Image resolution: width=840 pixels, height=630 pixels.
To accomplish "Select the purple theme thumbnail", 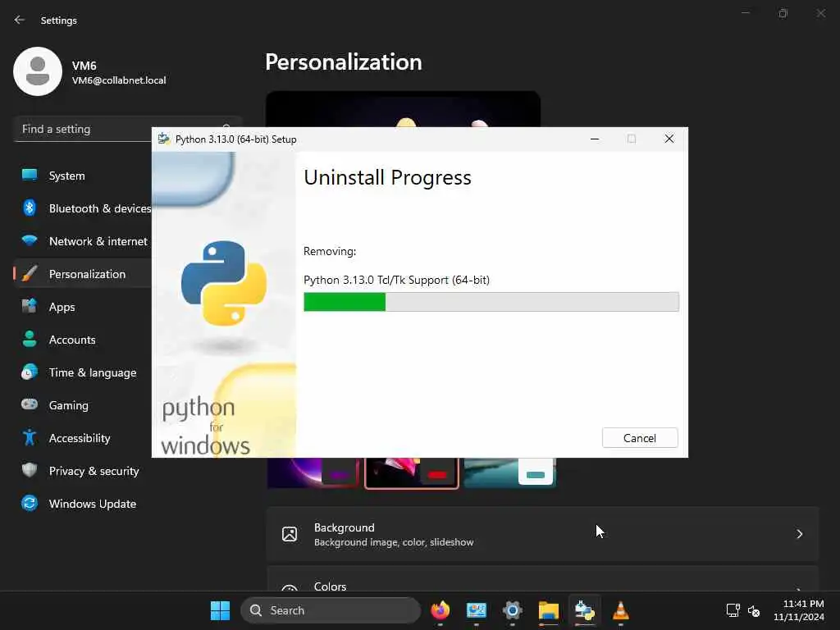I will pos(313,473).
